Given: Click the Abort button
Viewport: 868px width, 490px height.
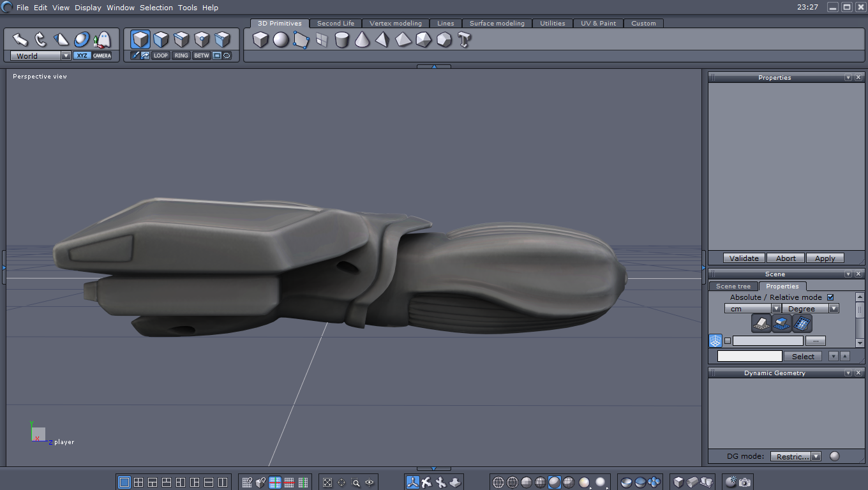Looking at the screenshot, I should tap(786, 258).
